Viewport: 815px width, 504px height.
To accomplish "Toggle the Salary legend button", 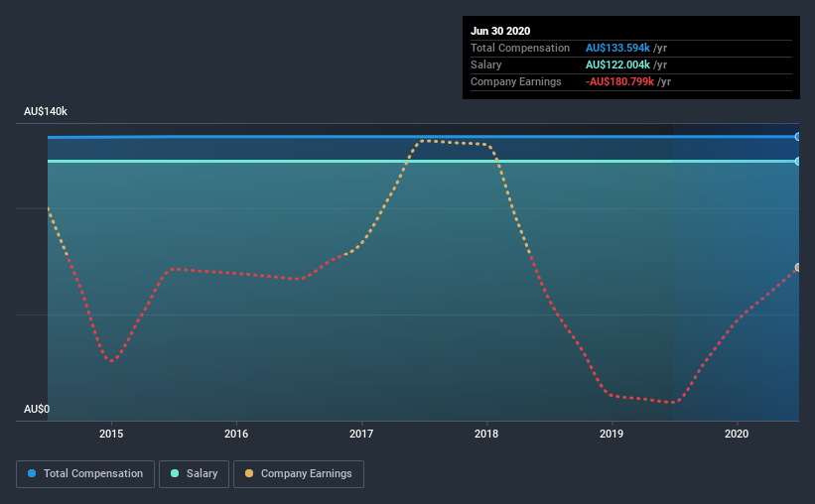I will 194,474.
